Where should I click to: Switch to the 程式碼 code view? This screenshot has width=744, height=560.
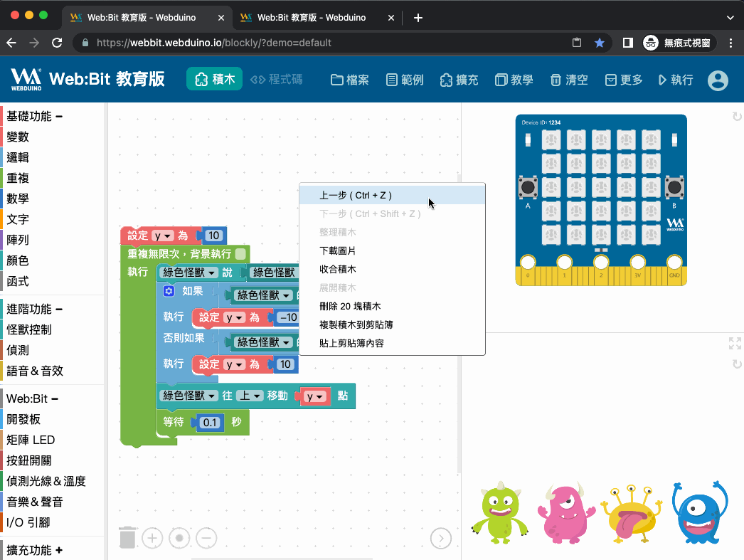pos(277,80)
